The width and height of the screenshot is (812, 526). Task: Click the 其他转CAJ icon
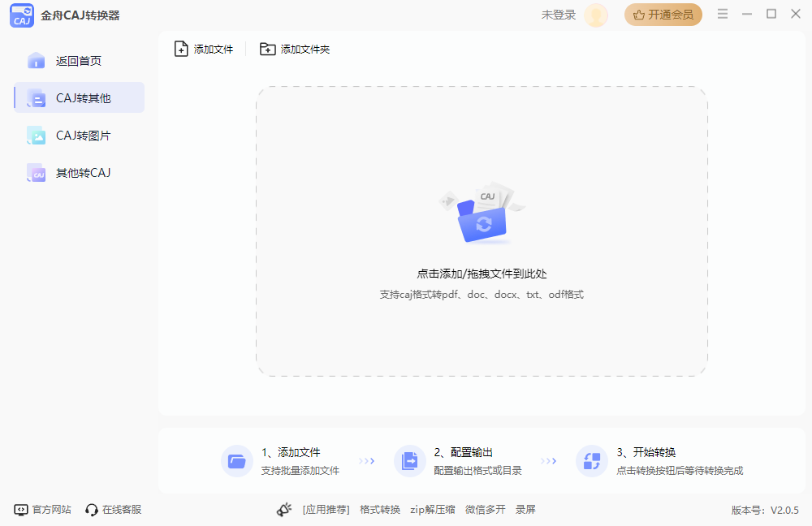pos(37,173)
